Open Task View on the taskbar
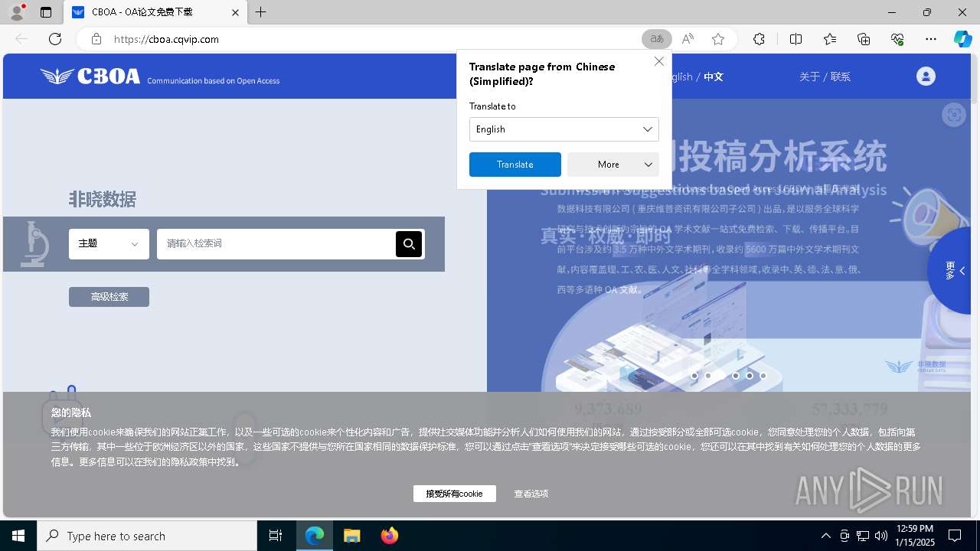Image resolution: width=980 pixels, height=551 pixels. click(276, 536)
